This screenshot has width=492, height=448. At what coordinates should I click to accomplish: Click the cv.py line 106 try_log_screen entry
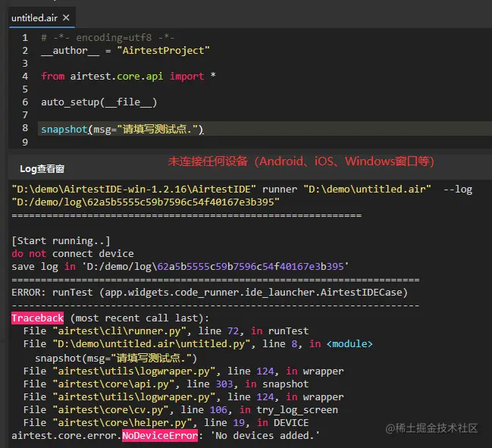180,410
